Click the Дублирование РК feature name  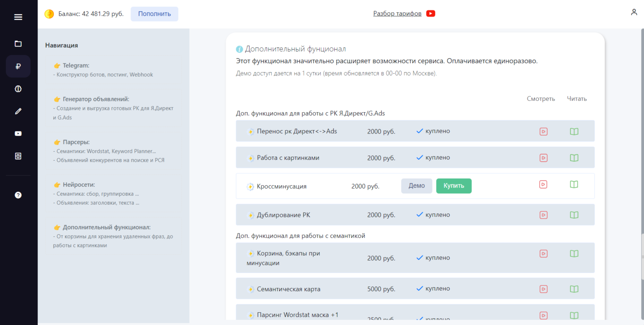(x=283, y=215)
